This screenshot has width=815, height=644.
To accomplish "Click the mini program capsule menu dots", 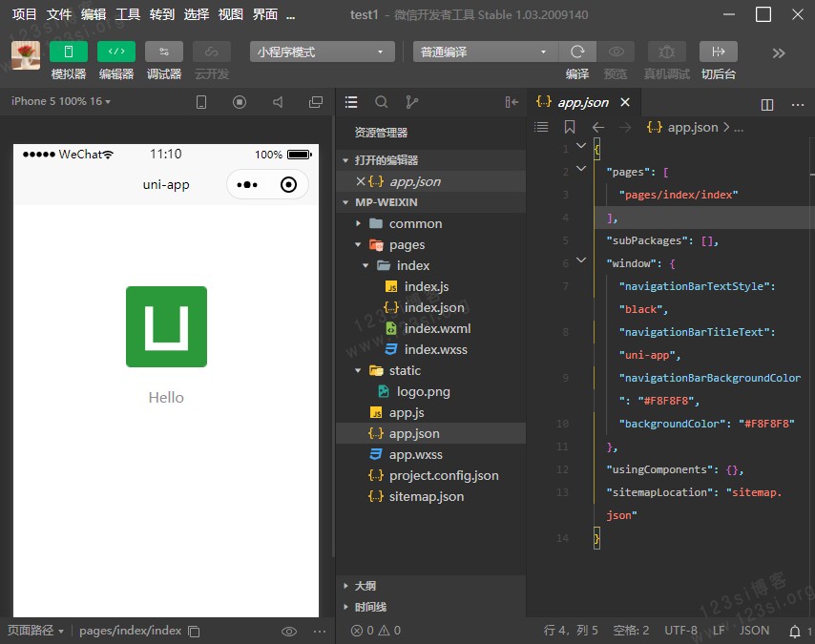I will tap(247, 184).
